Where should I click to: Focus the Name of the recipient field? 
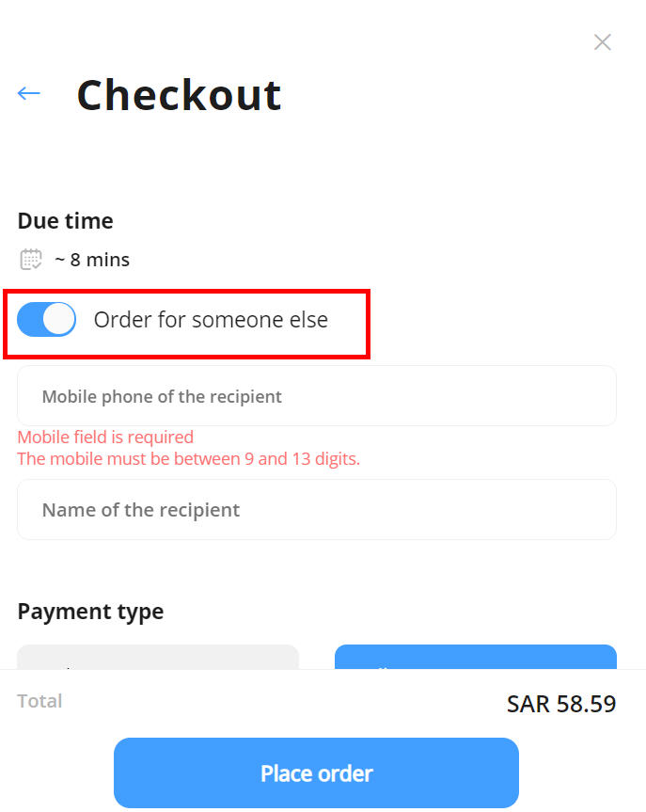(317, 510)
